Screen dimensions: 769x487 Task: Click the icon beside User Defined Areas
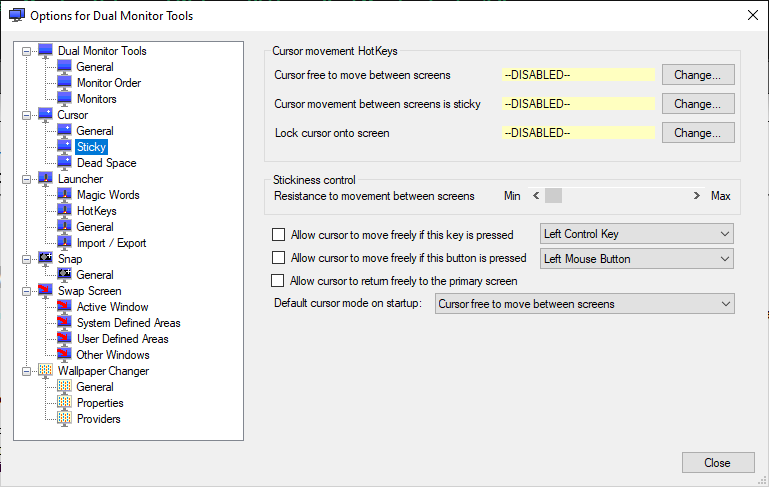point(64,339)
